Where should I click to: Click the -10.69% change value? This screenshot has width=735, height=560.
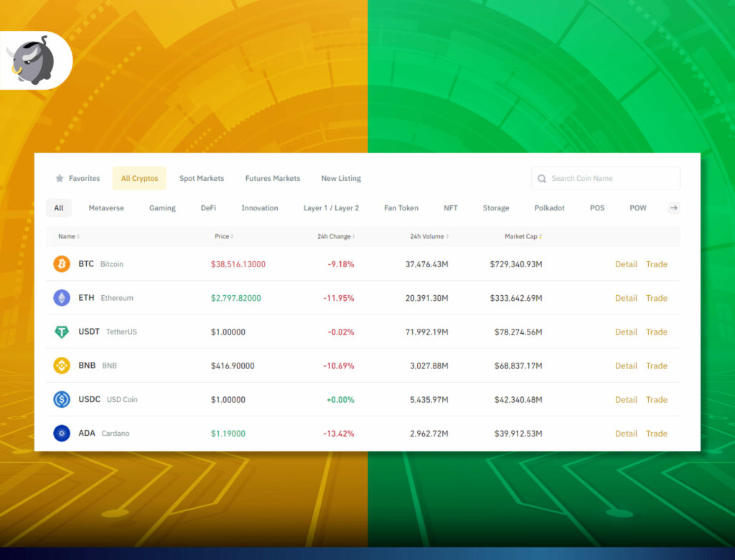[339, 366]
